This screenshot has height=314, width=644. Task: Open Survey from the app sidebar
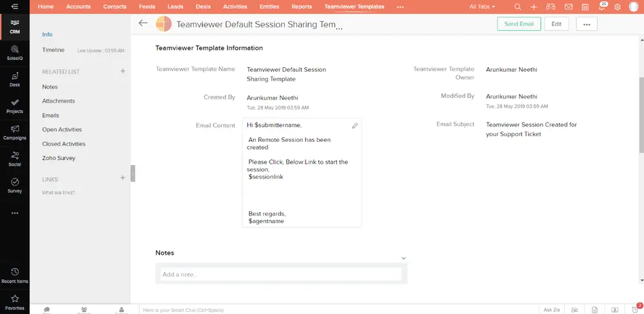point(15,186)
